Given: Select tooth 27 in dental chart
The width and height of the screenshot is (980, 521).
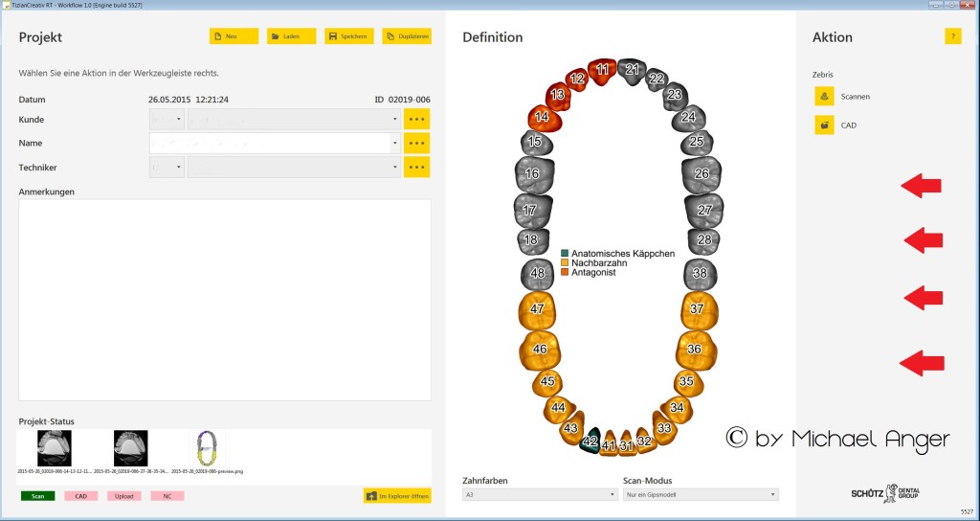Looking at the screenshot, I should (703, 210).
